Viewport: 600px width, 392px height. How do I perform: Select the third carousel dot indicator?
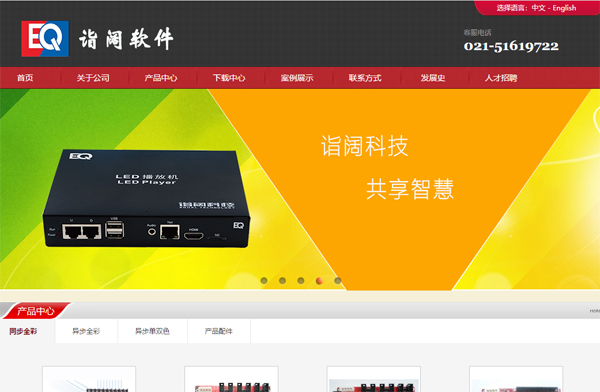(x=301, y=281)
